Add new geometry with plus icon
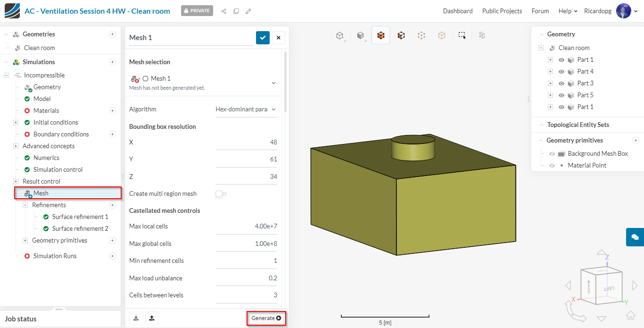644x328 pixels. pos(112,34)
